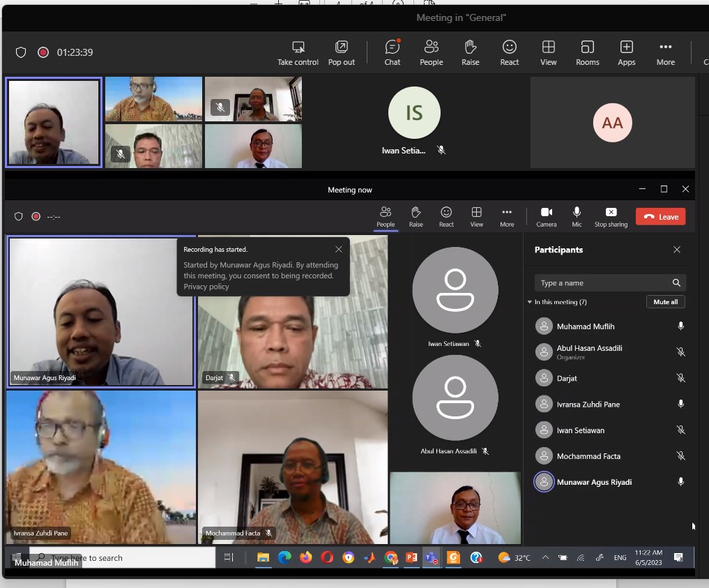Click the red Leave button
This screenshot has height=588, width=709.
click(x=660, y=217)
